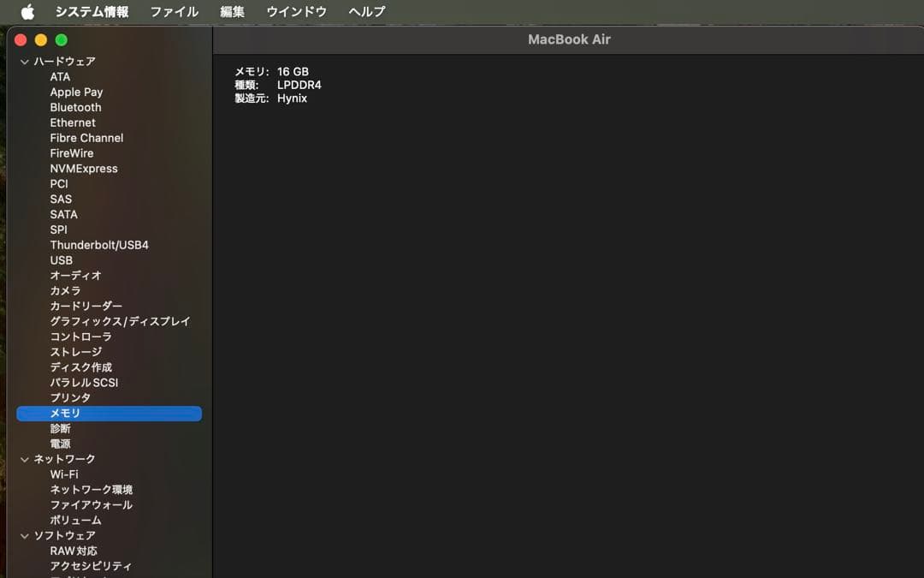This screenshot has width=924, height=578.
Task: Select NVMExpress in the sidebar
Action: coord(84,170)
